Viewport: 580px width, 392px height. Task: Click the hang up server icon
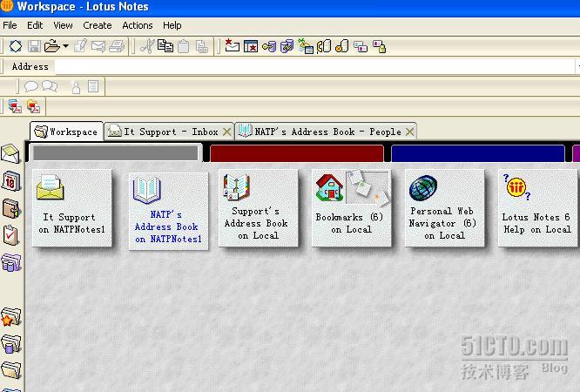342,46
